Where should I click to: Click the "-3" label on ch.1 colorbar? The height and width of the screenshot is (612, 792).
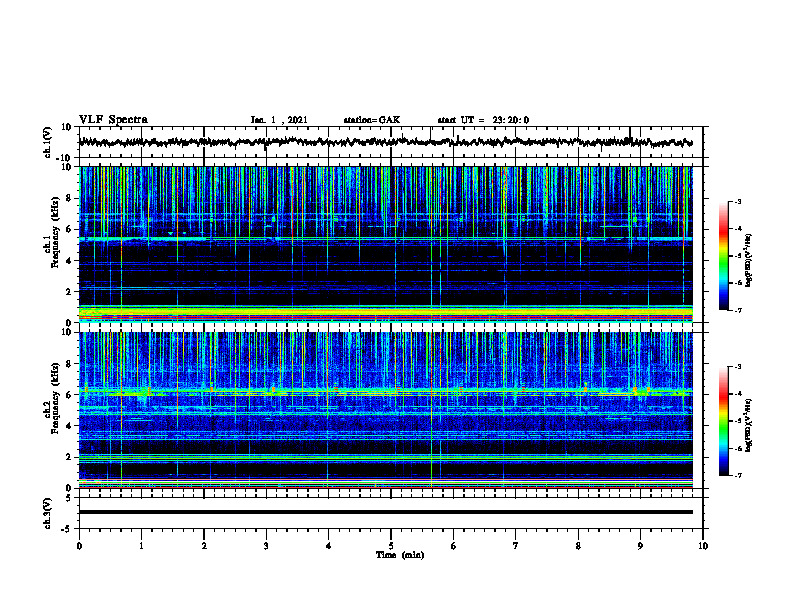point(737,201)
